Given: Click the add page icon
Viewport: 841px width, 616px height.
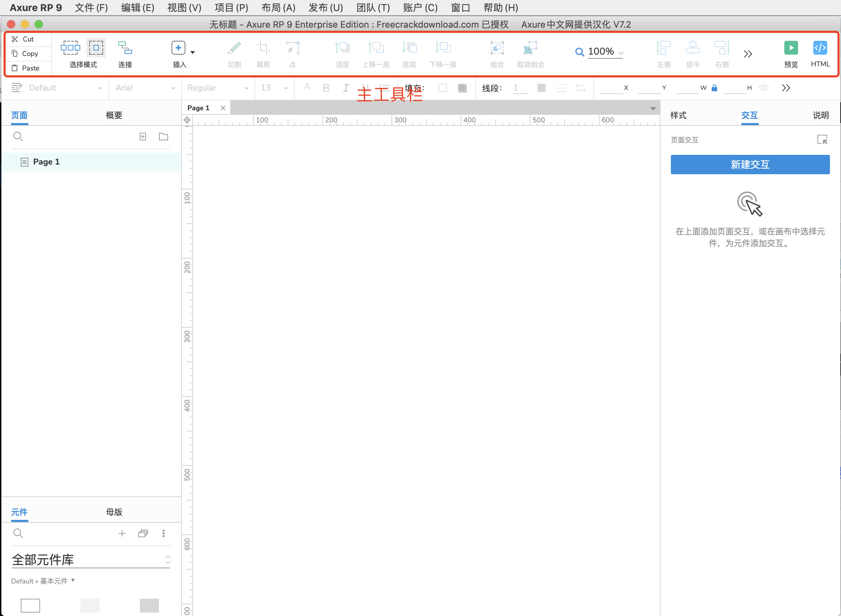Looking at the screenshot, I should (143, 137).
